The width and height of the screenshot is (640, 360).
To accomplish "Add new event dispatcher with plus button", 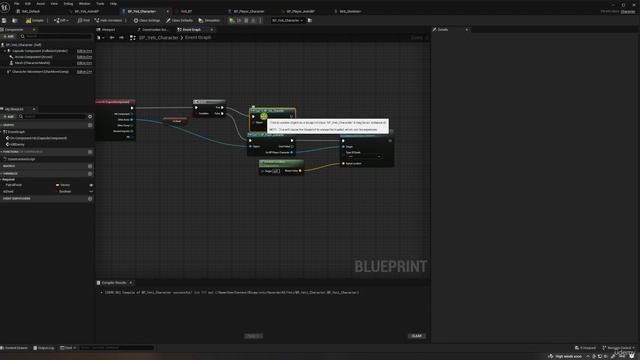I will pos(90,199).
